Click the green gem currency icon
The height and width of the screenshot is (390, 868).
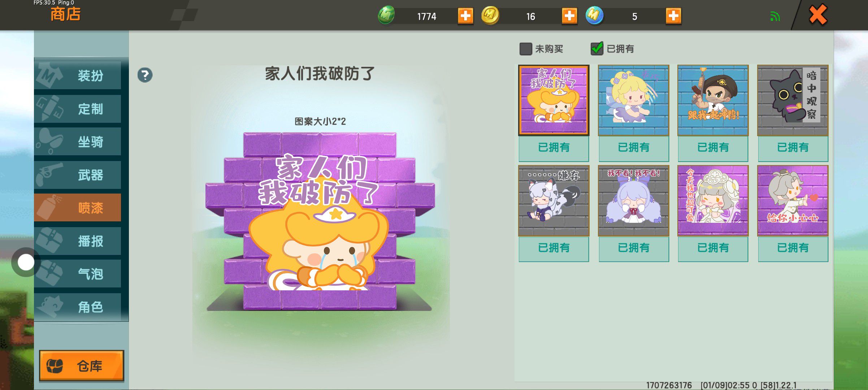tap(386, 16)
